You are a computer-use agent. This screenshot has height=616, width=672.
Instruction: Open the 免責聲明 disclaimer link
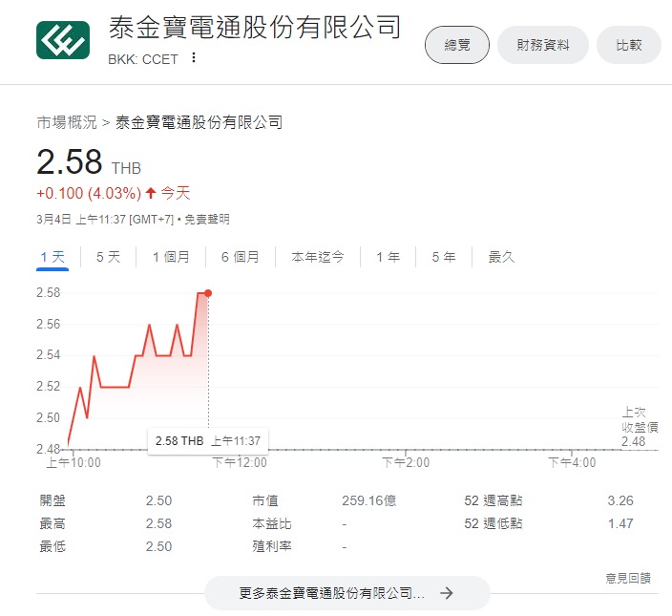[x=207, y=220]
